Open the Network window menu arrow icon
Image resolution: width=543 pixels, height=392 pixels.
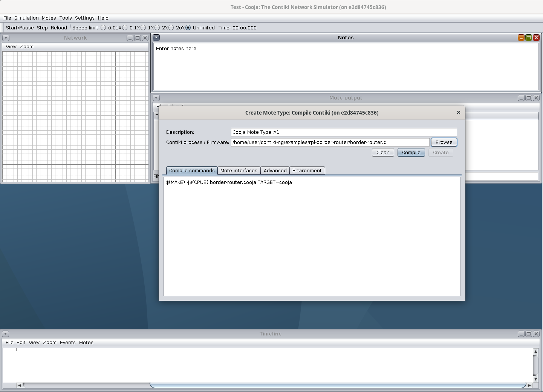click(6, 38)
